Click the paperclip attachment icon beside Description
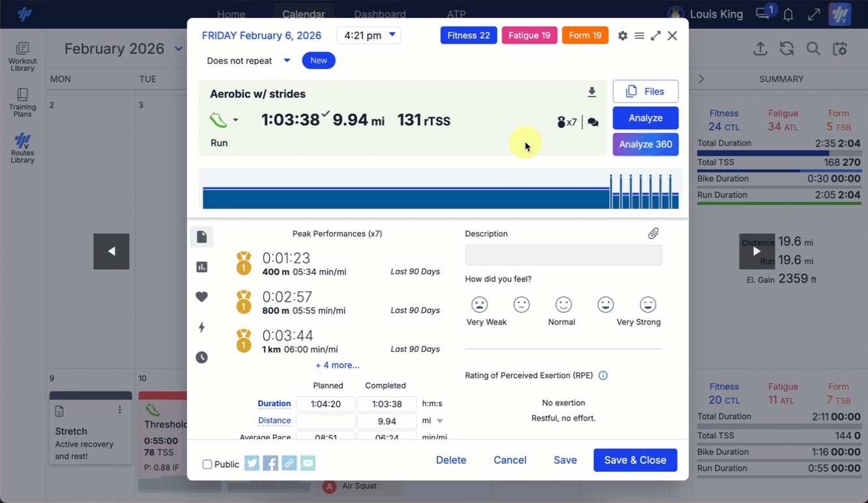Image resolution: width=868 pixels, height=503 pixels. (653, 233)
